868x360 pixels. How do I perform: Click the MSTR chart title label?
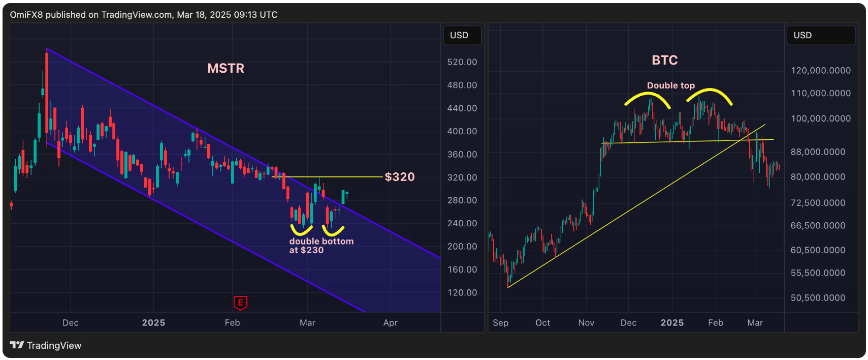[x=226, y=68]
